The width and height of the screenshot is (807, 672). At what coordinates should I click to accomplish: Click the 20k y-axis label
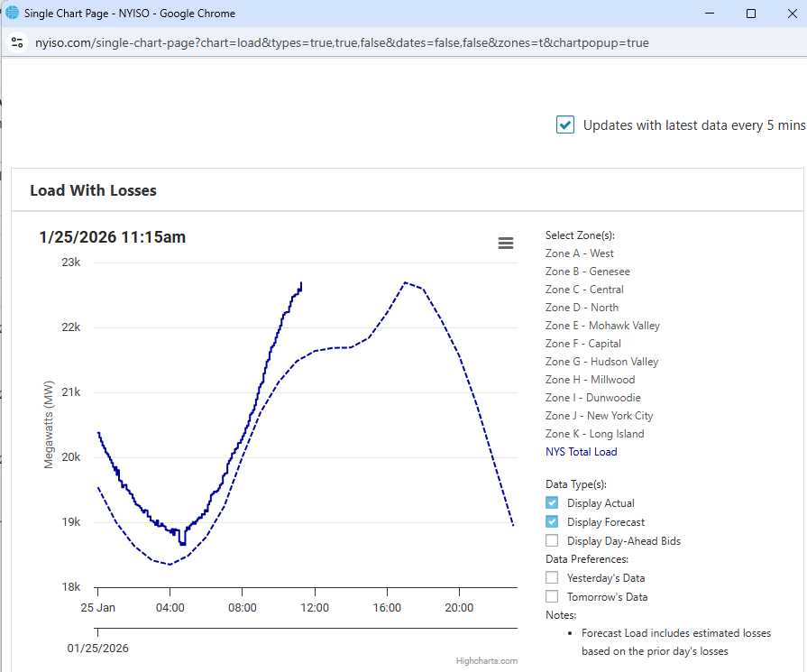(x=71, y=456)
